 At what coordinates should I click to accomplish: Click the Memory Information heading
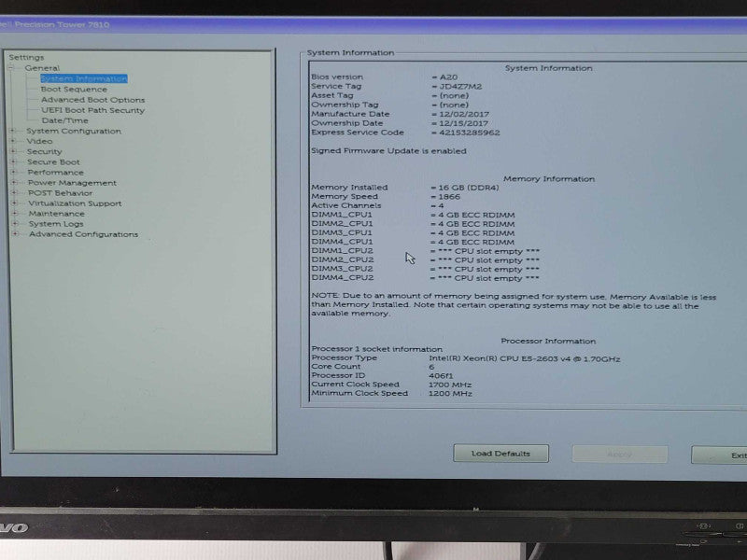point(549,179)
